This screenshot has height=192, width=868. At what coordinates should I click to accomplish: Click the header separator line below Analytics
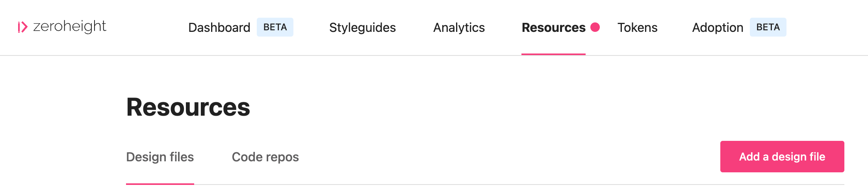tap(459, 55)
